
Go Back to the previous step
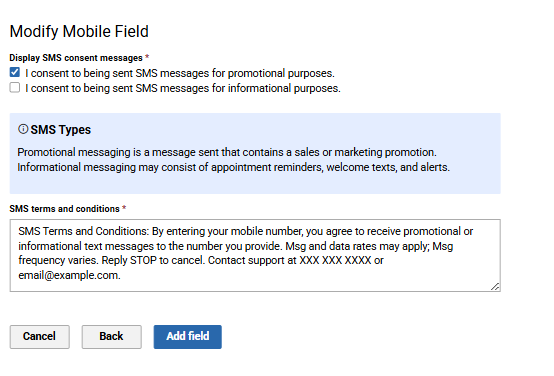(x=112, y=337)
